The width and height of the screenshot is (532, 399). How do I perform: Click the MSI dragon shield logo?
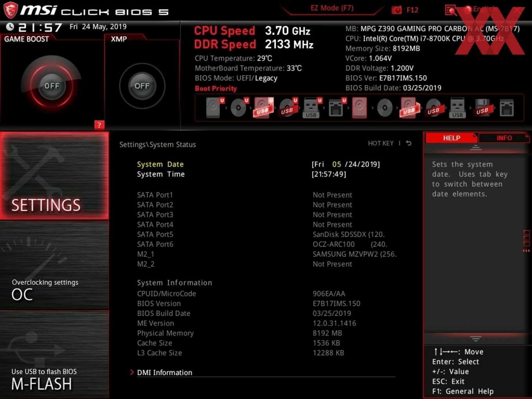[x=10, y=10]
